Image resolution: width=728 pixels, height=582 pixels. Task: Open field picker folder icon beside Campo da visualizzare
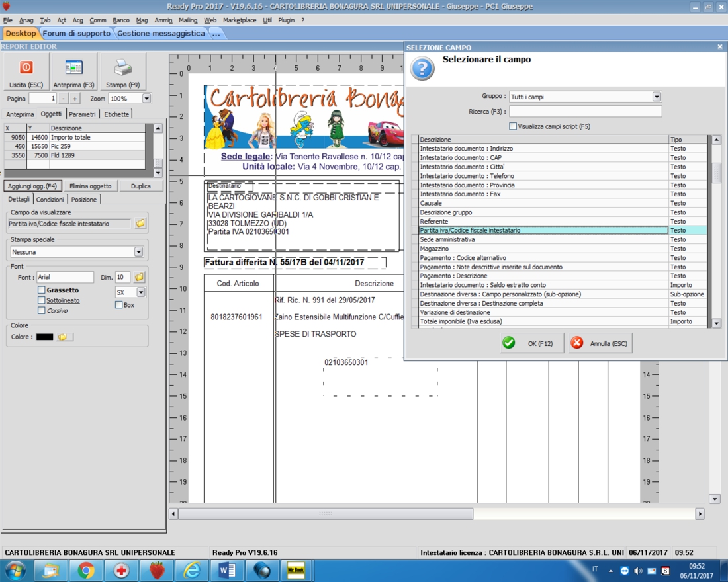click(140, 224)
